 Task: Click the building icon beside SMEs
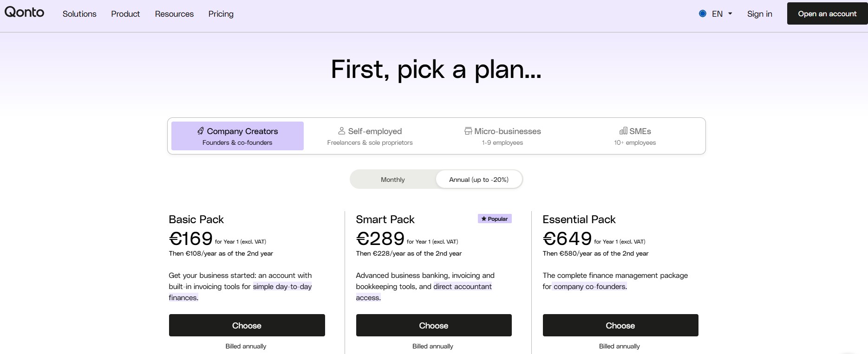[623, 131]
